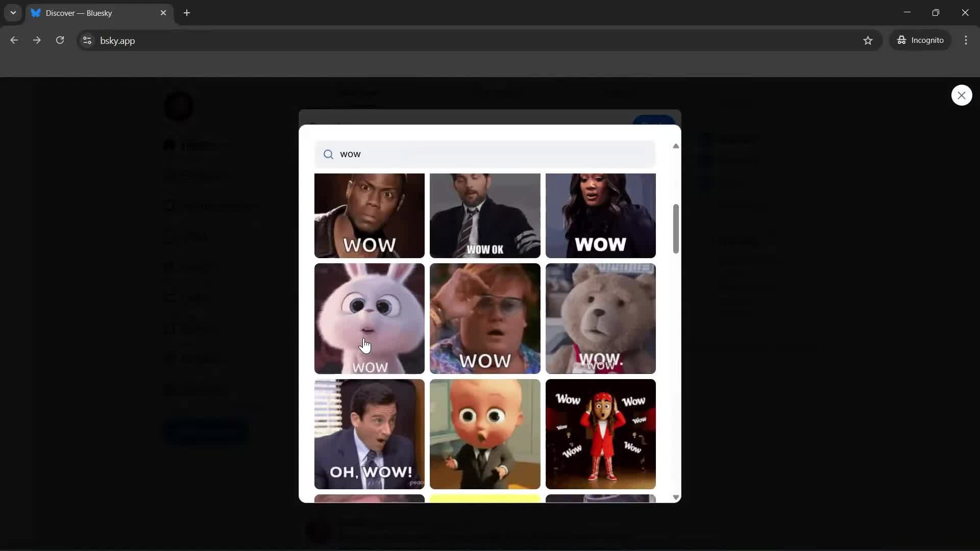Select the rabbit WOW GIF
The height and width of the screenshot is (551, 980).
tap(369, 318)
